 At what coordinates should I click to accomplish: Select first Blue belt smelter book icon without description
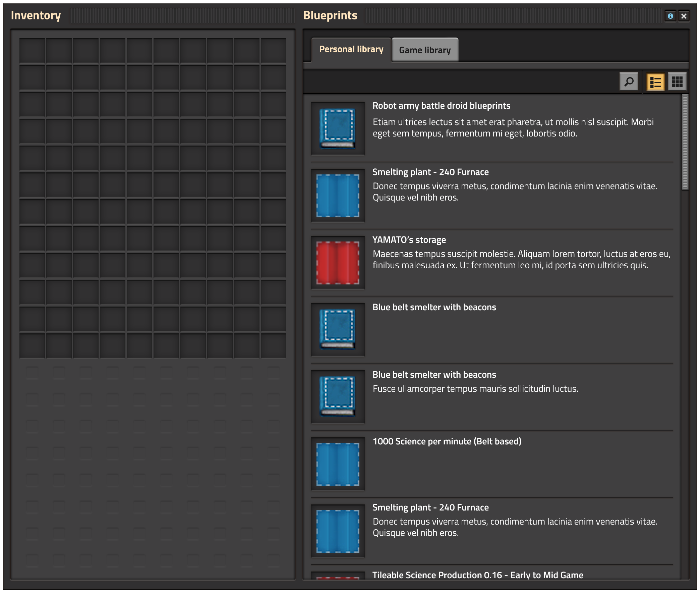(x=337, y=330)
